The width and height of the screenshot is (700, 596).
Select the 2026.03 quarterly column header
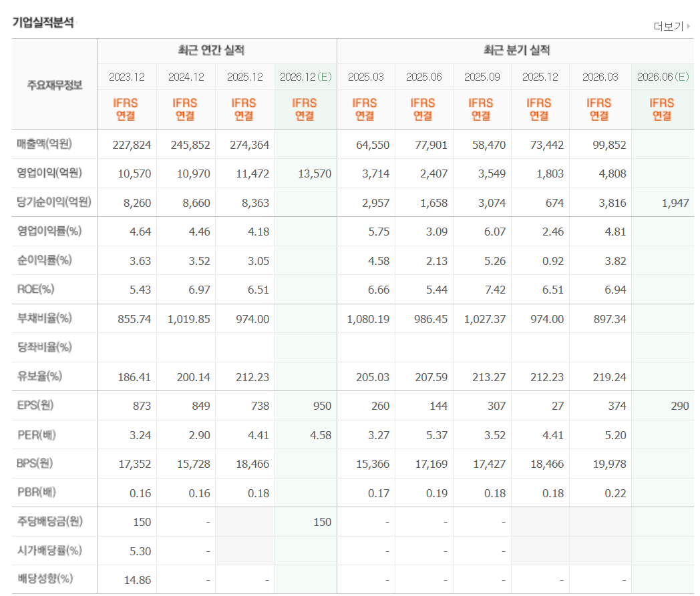(600, 77)
